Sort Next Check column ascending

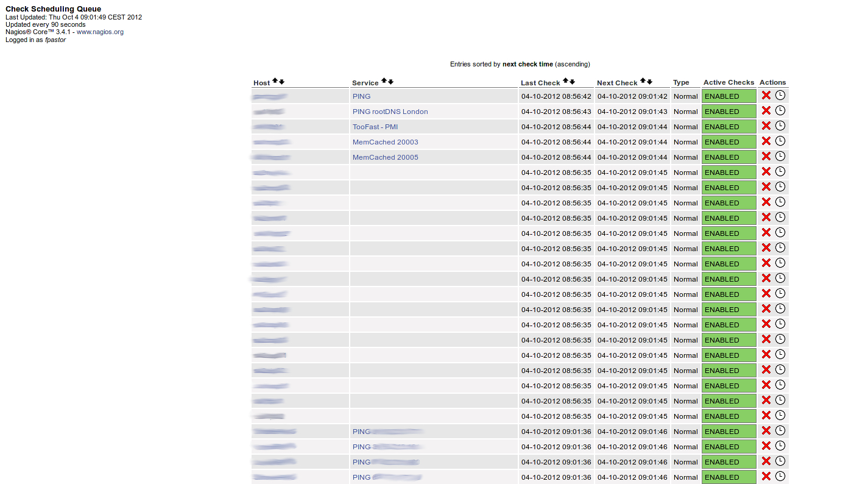[643, 81]
